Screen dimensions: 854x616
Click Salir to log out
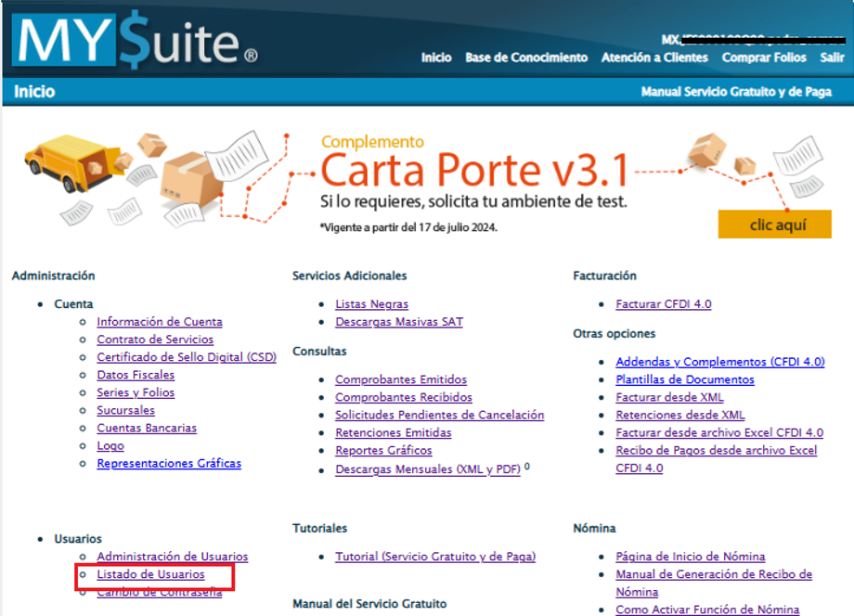click(x=832, y=58)
